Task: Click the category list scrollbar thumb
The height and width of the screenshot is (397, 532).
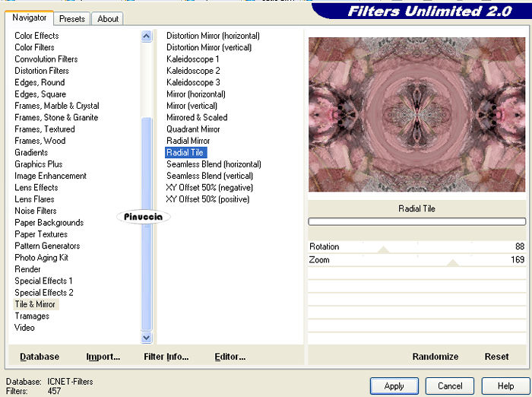Action: (146, 224)
